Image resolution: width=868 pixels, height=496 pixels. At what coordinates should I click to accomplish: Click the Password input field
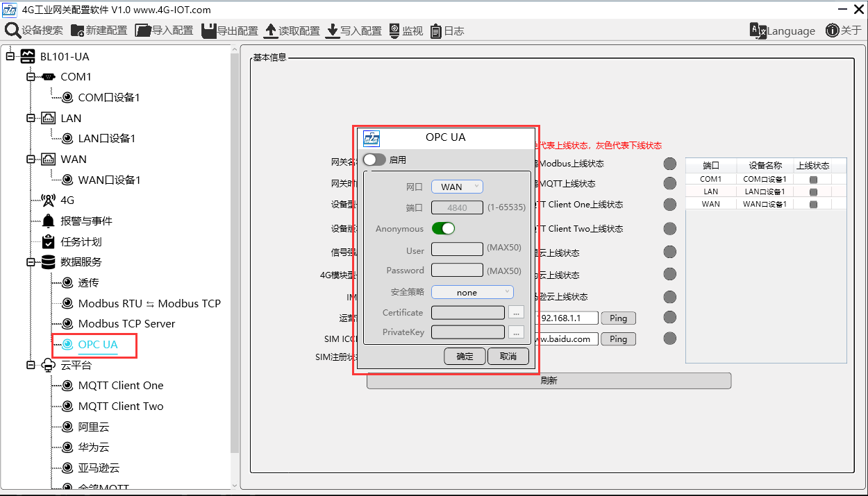click(457, 270)
